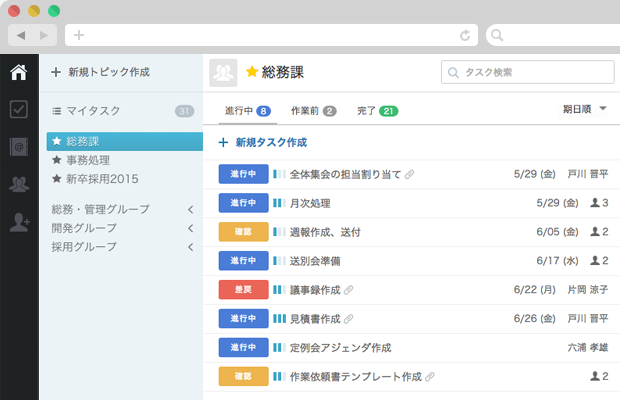Open the group members icon in sidebar
This screenshot has height=400, width=620.
(18, 184)
